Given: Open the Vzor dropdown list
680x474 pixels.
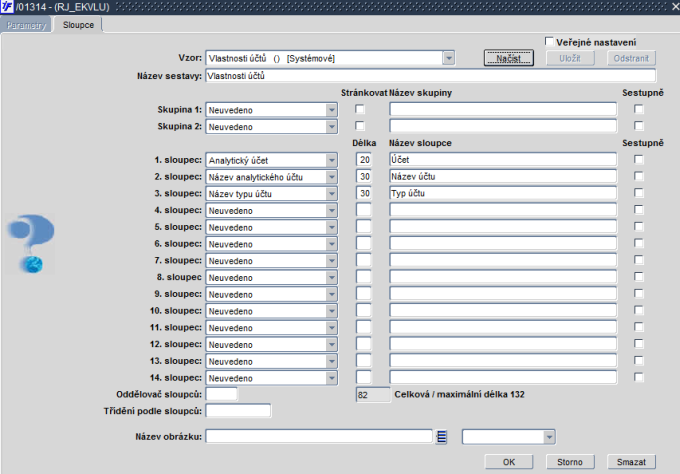Looking at the screenshot, I should 448,58.
